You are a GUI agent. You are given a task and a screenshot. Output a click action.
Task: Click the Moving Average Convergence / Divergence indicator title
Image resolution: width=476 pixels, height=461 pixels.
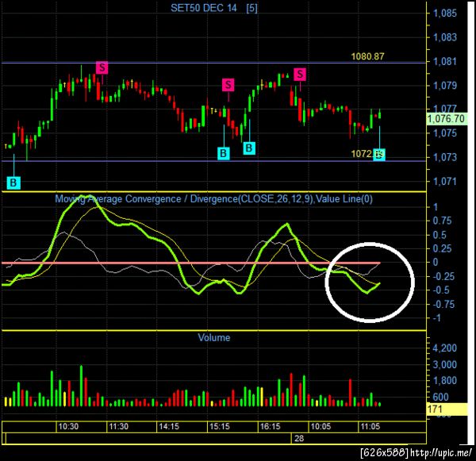[213, 199]
